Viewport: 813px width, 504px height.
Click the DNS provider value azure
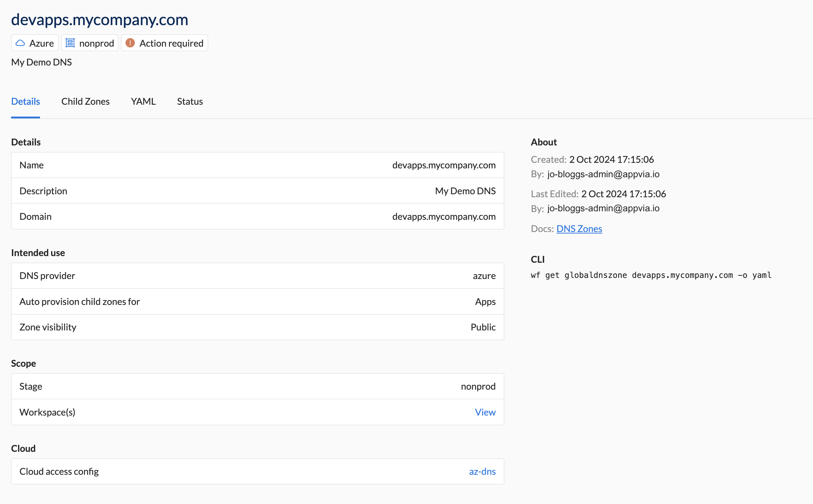pyautogui.click(x=484, y=276)
